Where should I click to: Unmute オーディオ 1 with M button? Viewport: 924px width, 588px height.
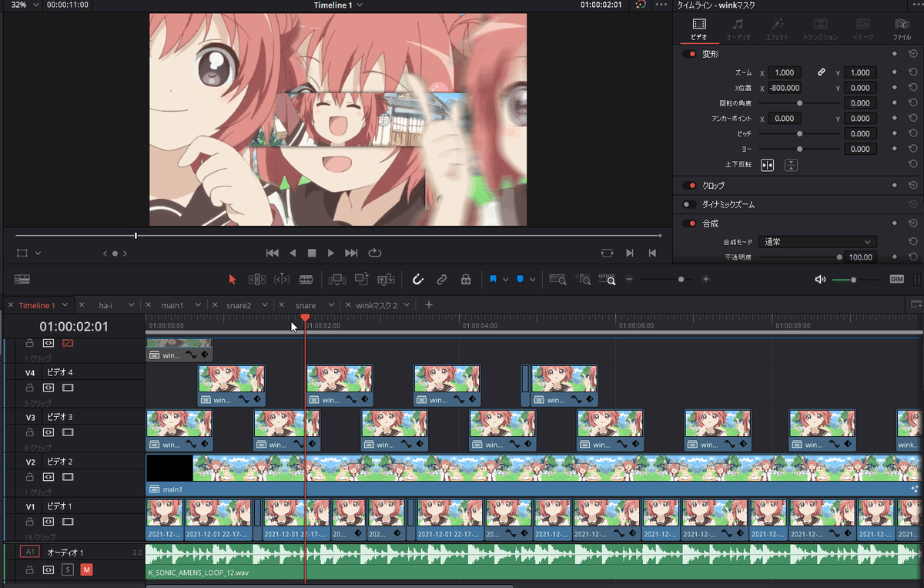click(x=86, y=570)
